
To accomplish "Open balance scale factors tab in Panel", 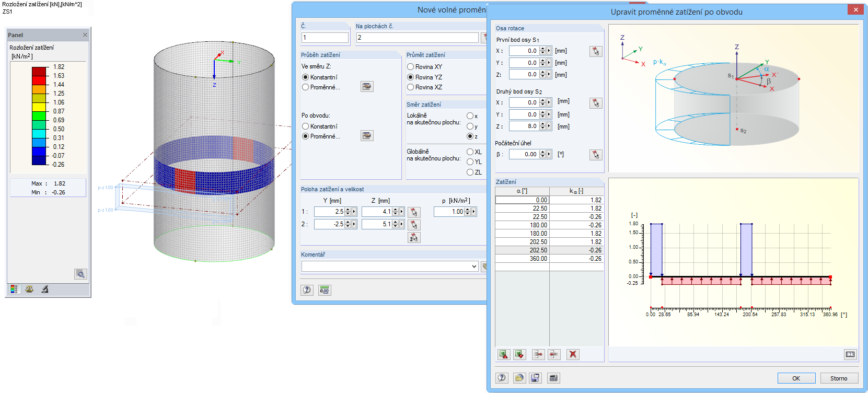I will point(29,289).
